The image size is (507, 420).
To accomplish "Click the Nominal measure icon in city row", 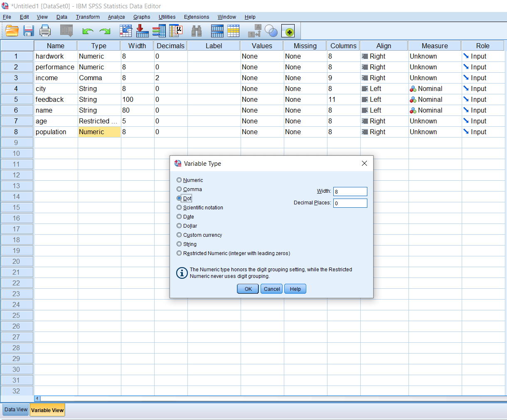I will 413,89.
